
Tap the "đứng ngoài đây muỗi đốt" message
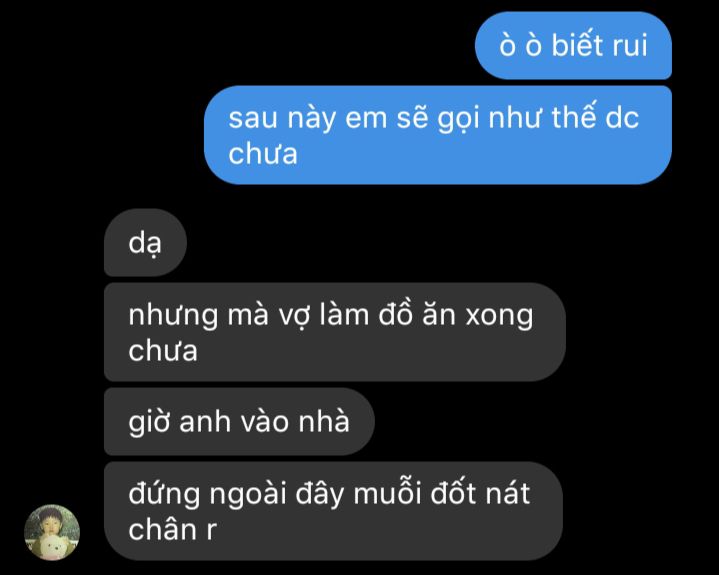coord(333,511)
